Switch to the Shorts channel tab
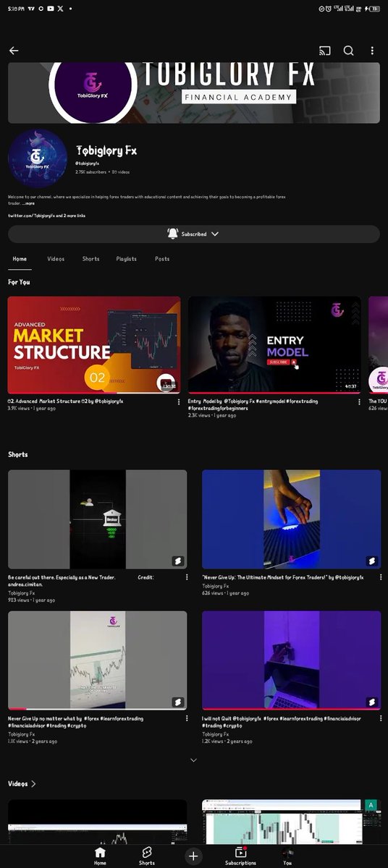Image resolution: width=388 pixels, height=868 pixels. (x=90, y=259)
